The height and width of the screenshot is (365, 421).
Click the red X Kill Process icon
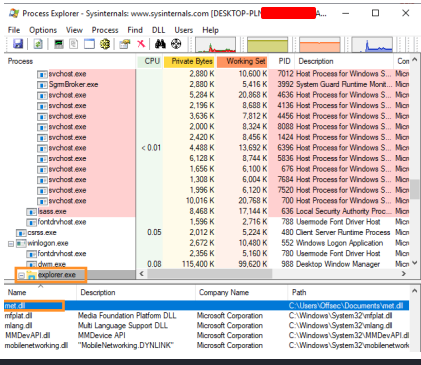(141, 44)
